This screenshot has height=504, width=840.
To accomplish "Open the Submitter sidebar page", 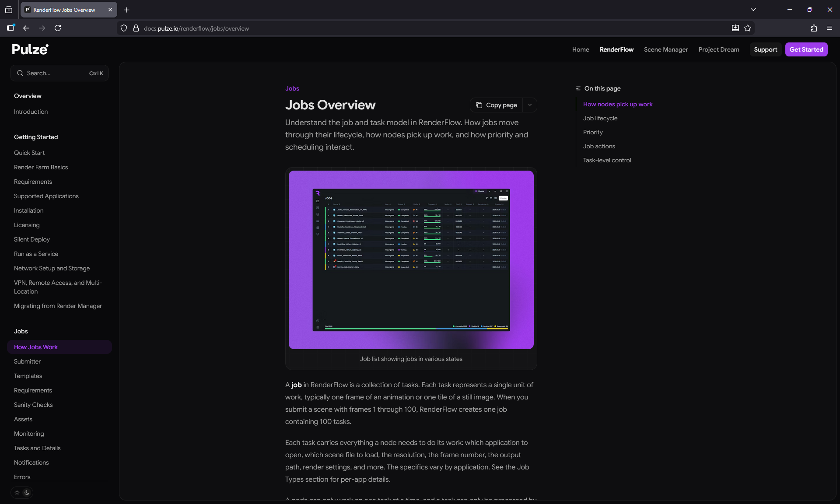I will tap(27, 361).
